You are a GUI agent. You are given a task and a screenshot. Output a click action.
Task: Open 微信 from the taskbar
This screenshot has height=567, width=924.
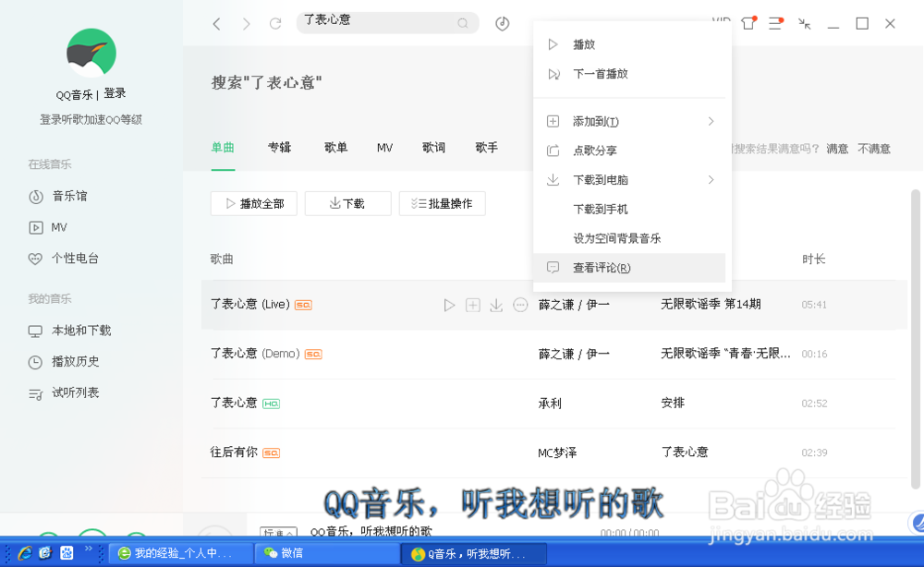click(x=327, y=553)
